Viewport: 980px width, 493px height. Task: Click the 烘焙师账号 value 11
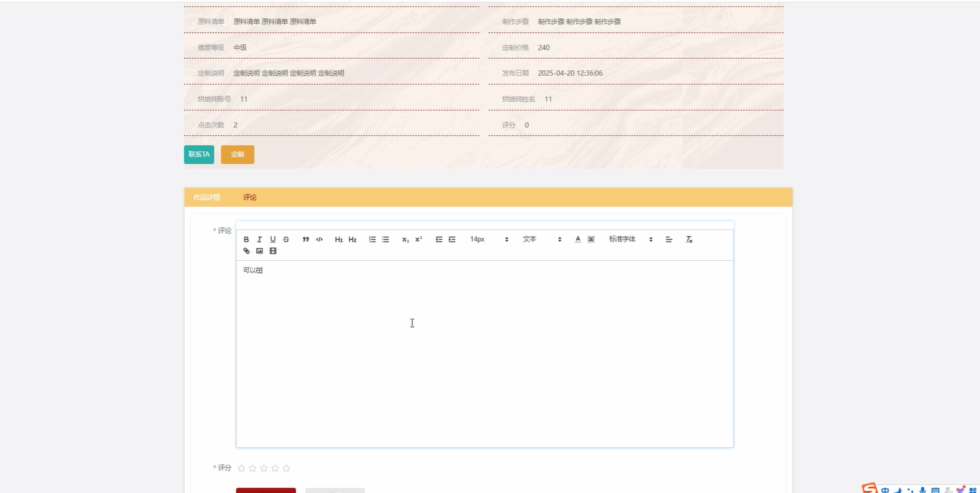(x=244, y=99)
